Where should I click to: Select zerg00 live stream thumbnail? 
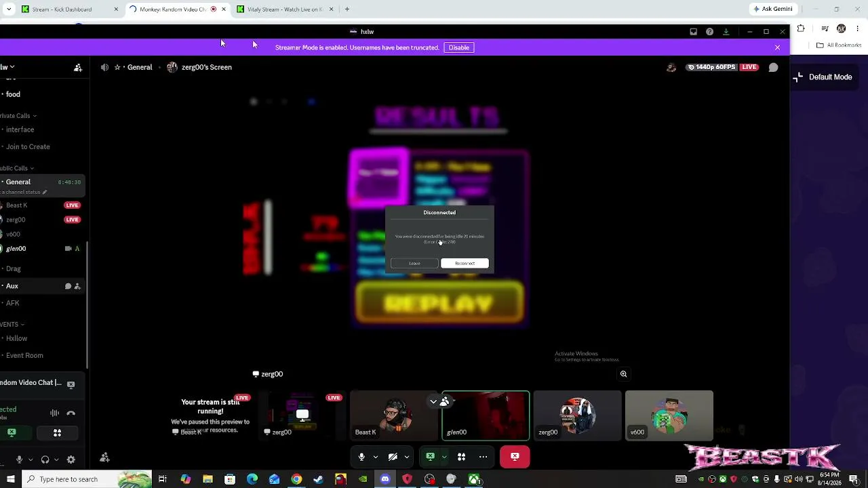pyautogui.click(x=302, y=415)
